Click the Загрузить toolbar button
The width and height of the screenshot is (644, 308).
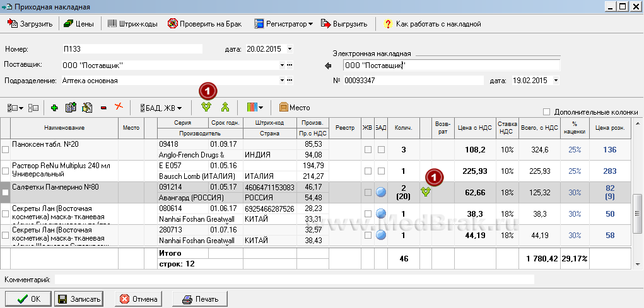30,24
